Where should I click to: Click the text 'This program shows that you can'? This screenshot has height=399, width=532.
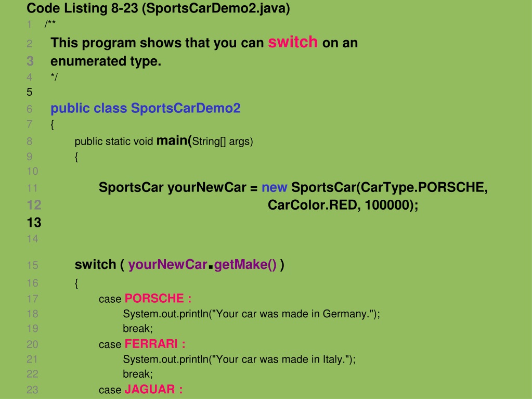157,43
